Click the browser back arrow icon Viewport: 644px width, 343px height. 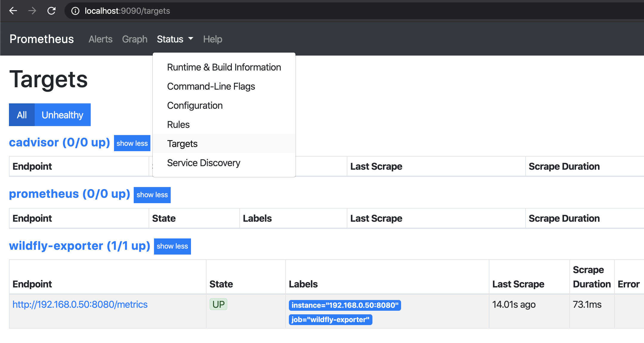pos(13,11)
